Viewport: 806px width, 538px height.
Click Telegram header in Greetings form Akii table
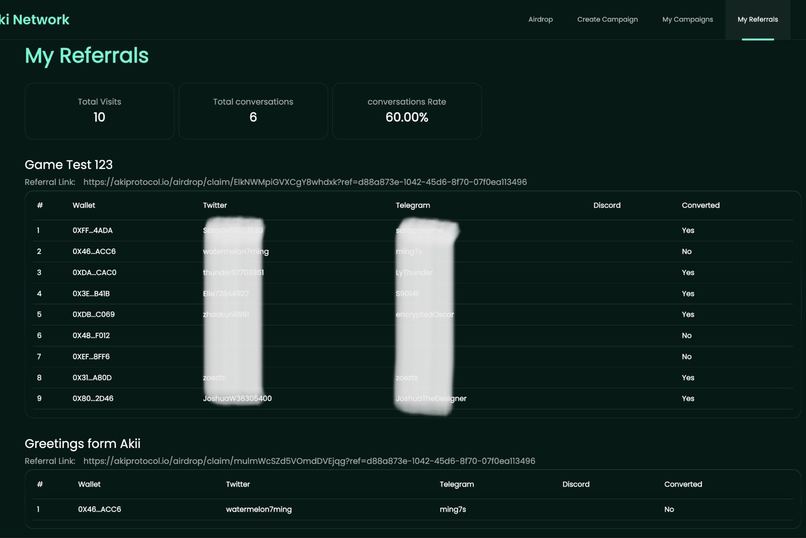(456, 484)
